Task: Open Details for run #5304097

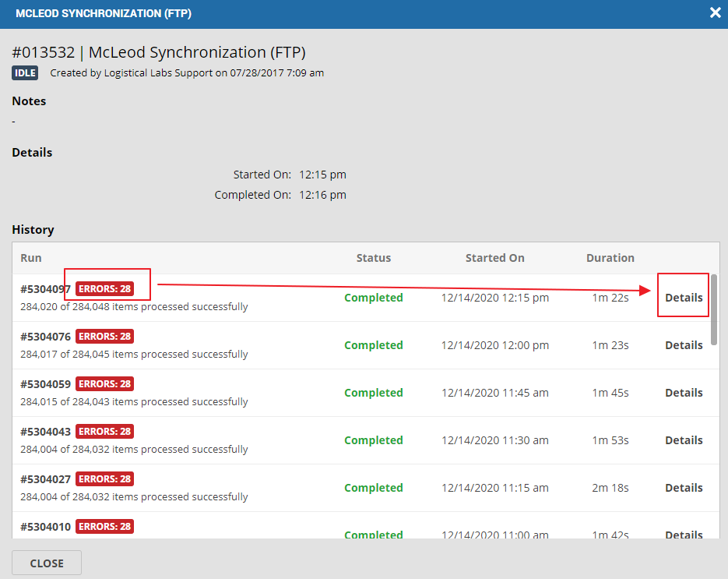Action: tap(684, 298)
